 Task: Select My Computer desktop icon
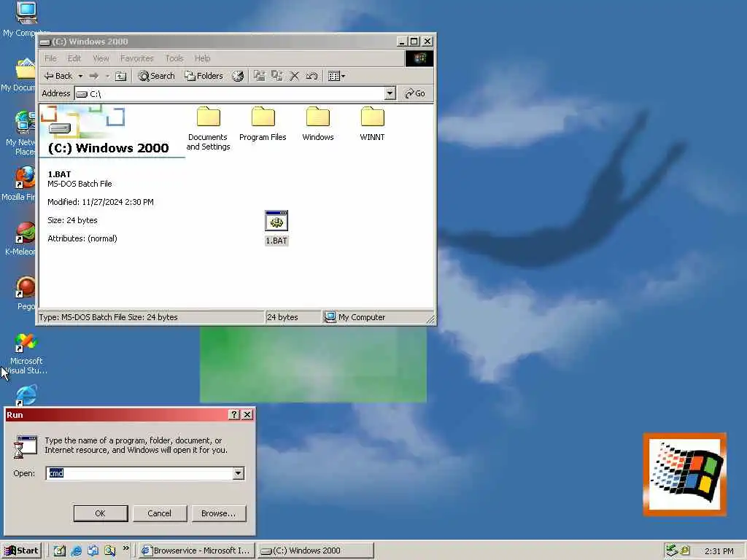(25, 20)
